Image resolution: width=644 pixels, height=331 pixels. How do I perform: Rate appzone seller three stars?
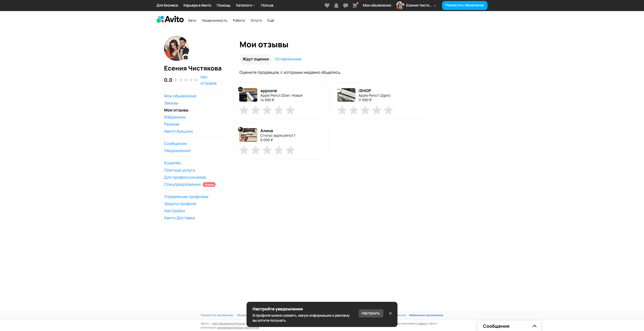pos(267,110)
